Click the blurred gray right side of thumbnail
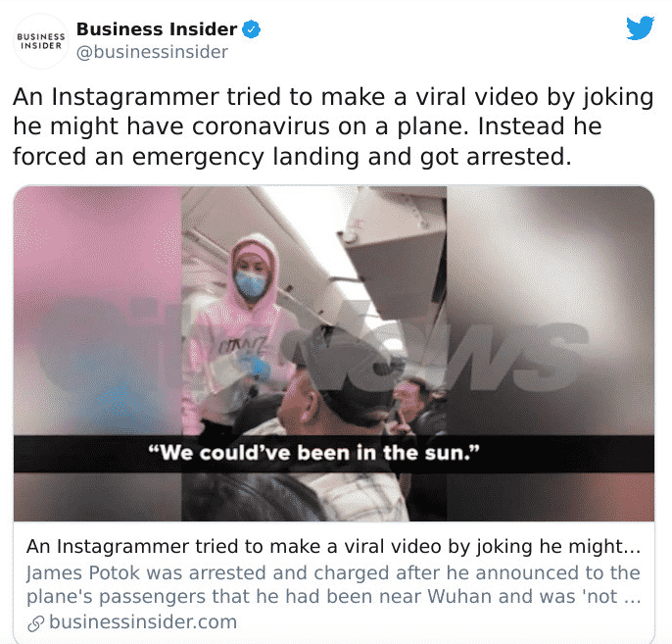672x644 pixels. click(x=551, y=311)
